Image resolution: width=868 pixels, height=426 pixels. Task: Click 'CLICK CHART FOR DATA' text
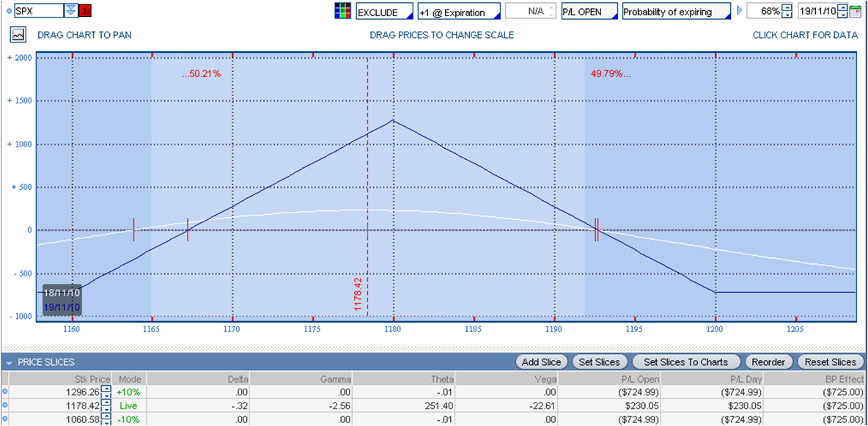pos(805,35)
